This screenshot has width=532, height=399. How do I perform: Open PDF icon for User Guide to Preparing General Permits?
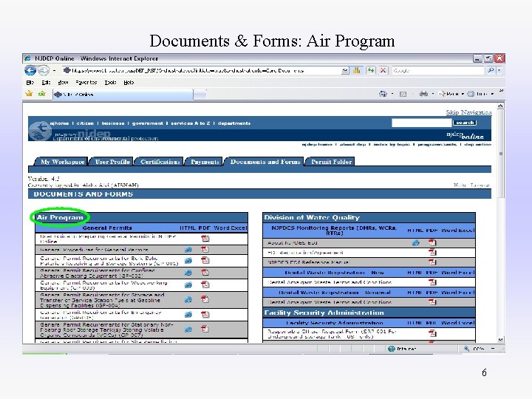pyautogui.click(x=205, y=239)
